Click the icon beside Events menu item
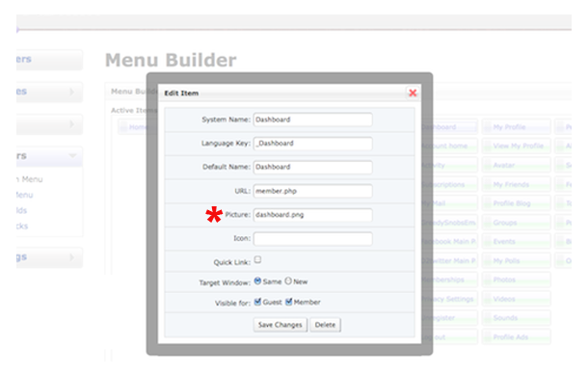588x375 pixels. [487, 242]
